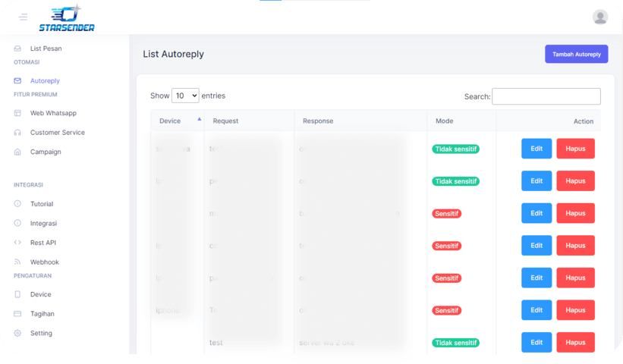
Task: Focus the Search input field
Action: coord(546,96)
